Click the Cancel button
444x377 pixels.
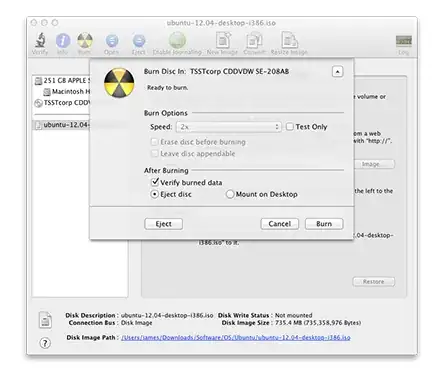click(280, 224)
